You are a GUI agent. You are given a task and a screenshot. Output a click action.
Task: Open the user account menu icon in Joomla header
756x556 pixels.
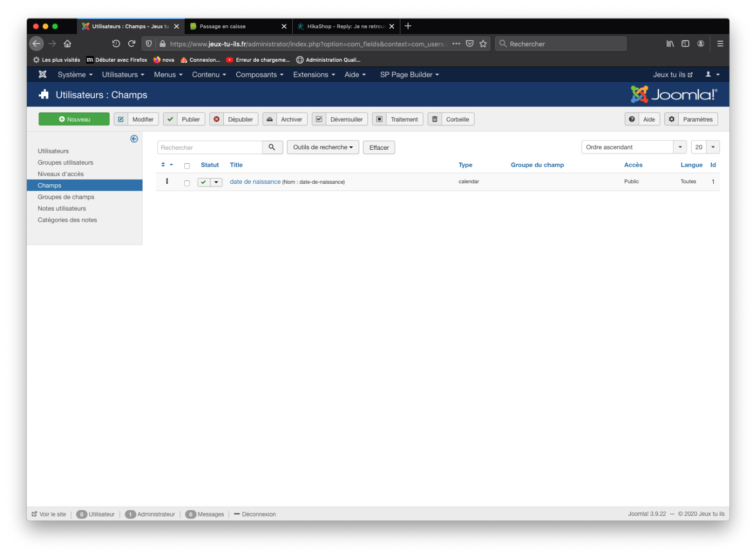[712, 75]
